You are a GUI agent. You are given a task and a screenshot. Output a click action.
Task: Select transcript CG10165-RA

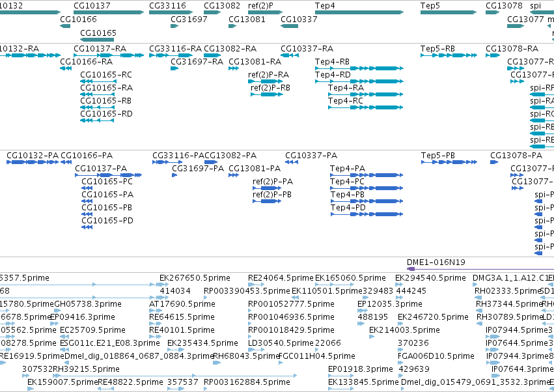[x=106, y=88]
